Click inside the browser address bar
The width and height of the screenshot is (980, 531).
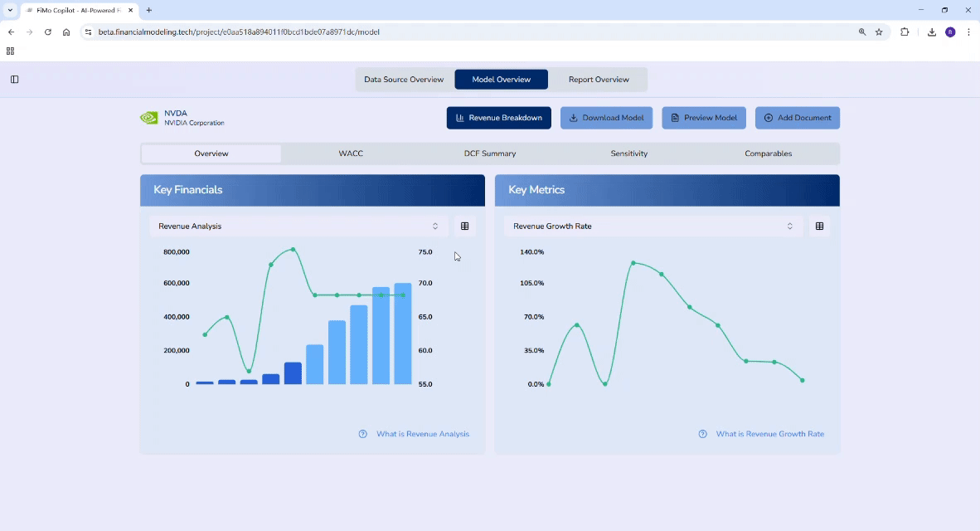[x=332, y=32]
